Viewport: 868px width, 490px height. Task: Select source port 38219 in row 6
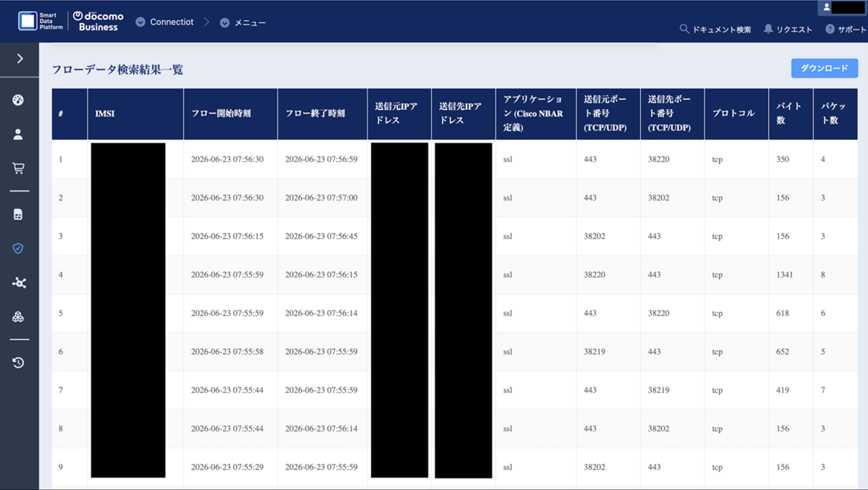(595, 352)
